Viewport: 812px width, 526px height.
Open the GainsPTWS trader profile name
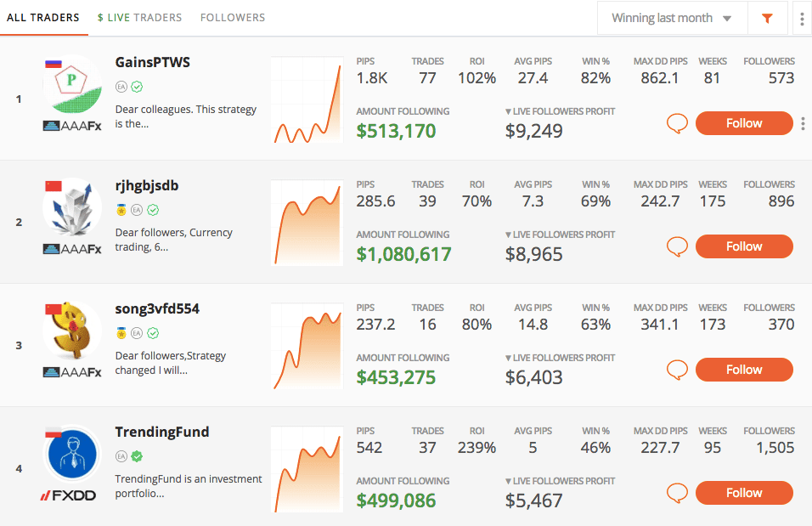pyautogui.click(x=153, y=62)
